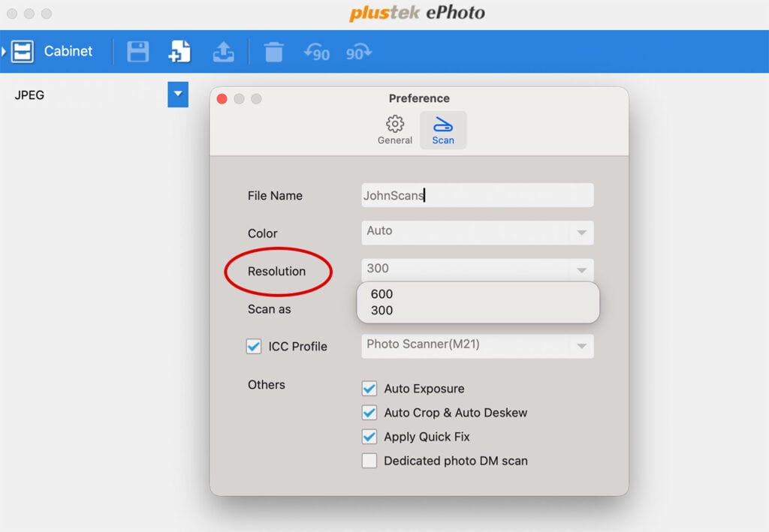This screenshot has width=769, height=532.
Task: Toggle Auto Crop & Auto Deskew checkbox
Action: pos(369,413)
